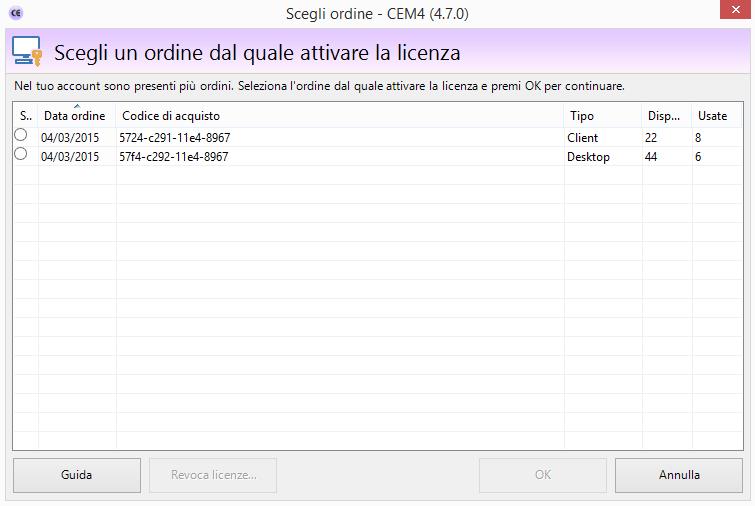Click the Revoca licenze... button
Viewport: 755px width, 506px height.
pyautogui.click(x=214, y=475)
